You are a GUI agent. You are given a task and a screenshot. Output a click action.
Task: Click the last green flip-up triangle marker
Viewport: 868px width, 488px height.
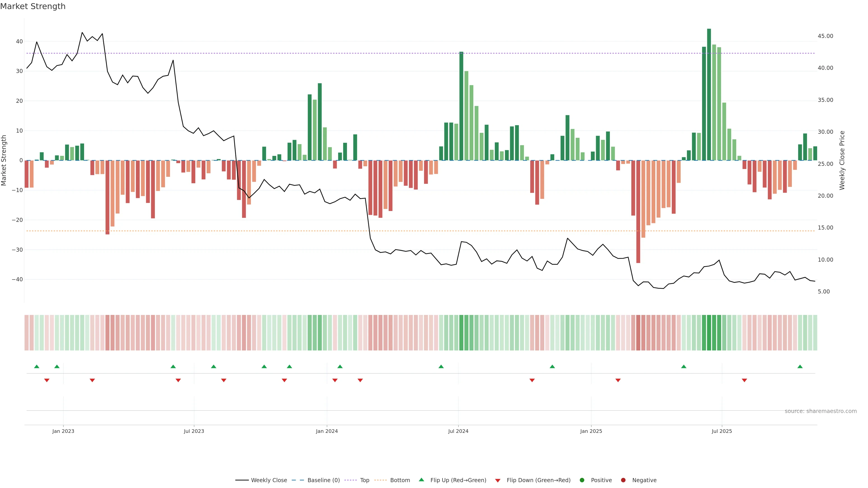(800, 366)
